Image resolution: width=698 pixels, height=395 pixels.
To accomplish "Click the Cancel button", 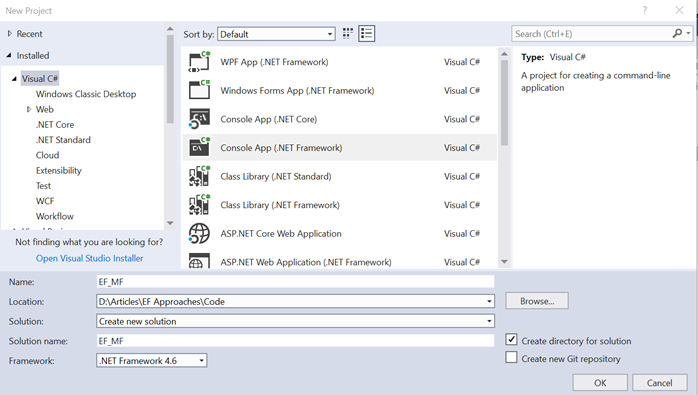I will (660, 383).
